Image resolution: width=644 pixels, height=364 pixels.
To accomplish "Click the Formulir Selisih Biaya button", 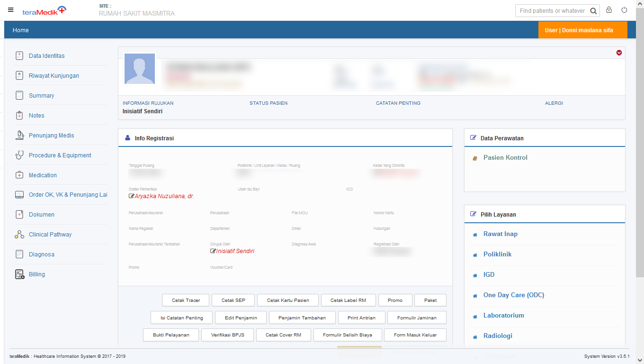I will click(348, 335).
